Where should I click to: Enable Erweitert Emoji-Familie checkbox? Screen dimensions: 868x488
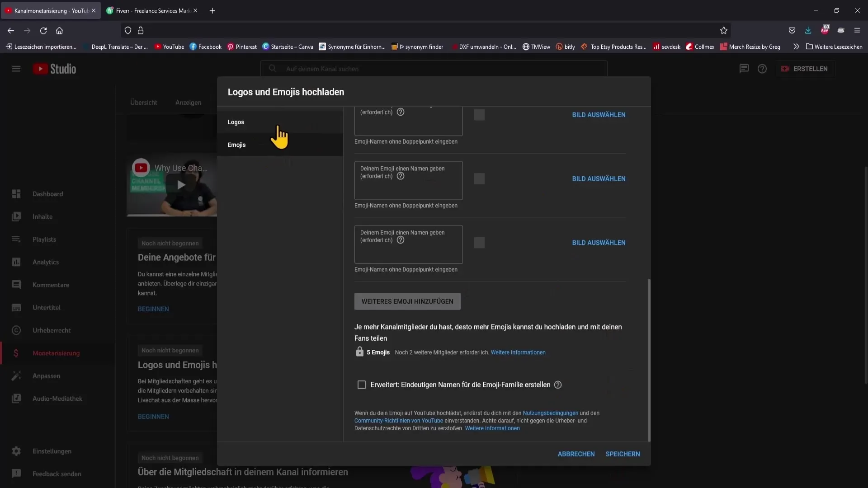(361, 385)
